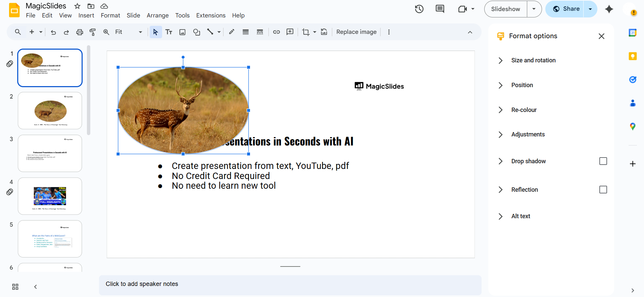Expand the Adjustments section
644x297 pixels.
(x=528, y=134)
